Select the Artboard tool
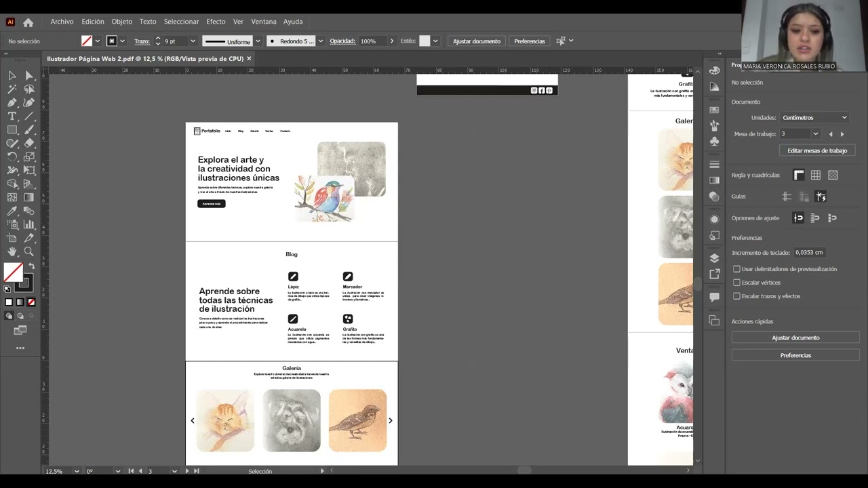Viewport: 868px width, 488px height. (x=12, y=238)
